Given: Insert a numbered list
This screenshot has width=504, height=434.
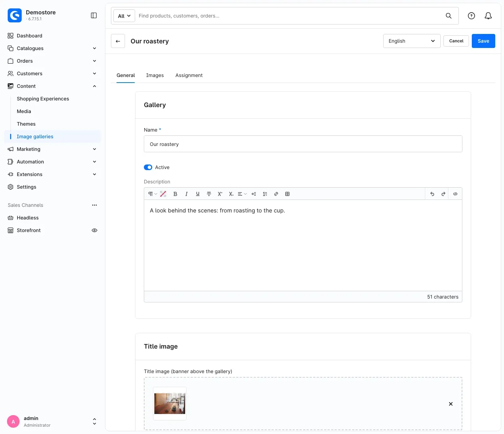Looking at the screenshot, I should click(x=265, y=194).
